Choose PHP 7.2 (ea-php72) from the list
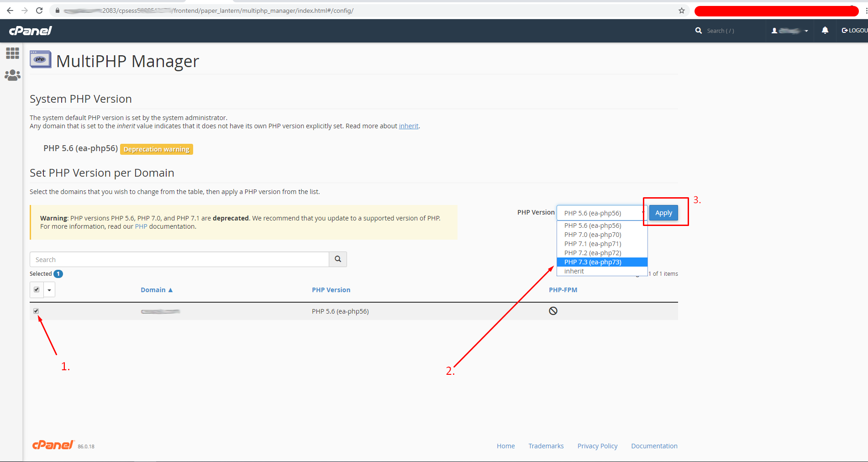Image resolution: width=868 pixels, height=462 pixels. (x=602, y=253)
